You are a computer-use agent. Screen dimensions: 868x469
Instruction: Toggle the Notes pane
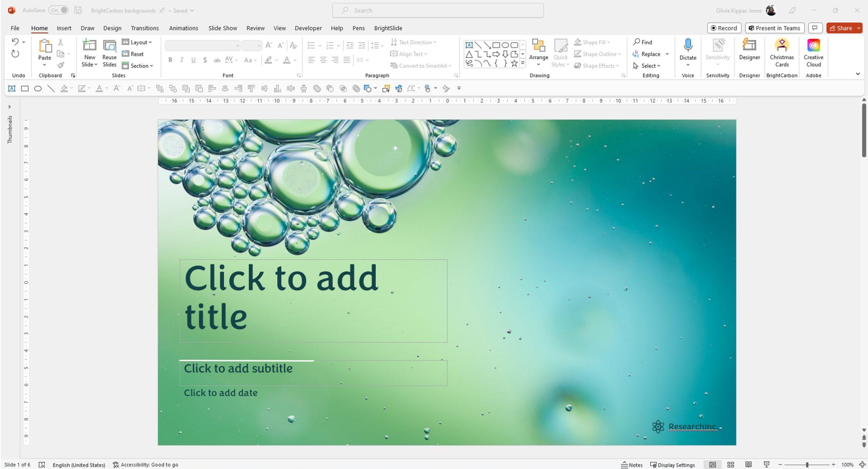coord(632,465)
